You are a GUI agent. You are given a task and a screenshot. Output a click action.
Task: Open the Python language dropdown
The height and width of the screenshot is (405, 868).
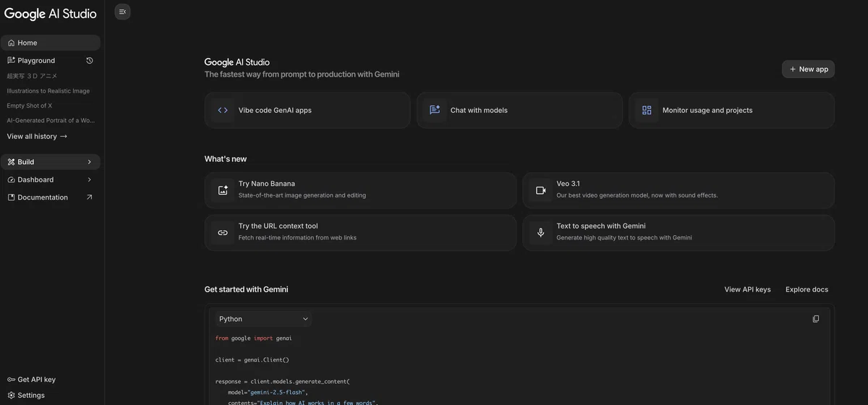pos(263,319)
